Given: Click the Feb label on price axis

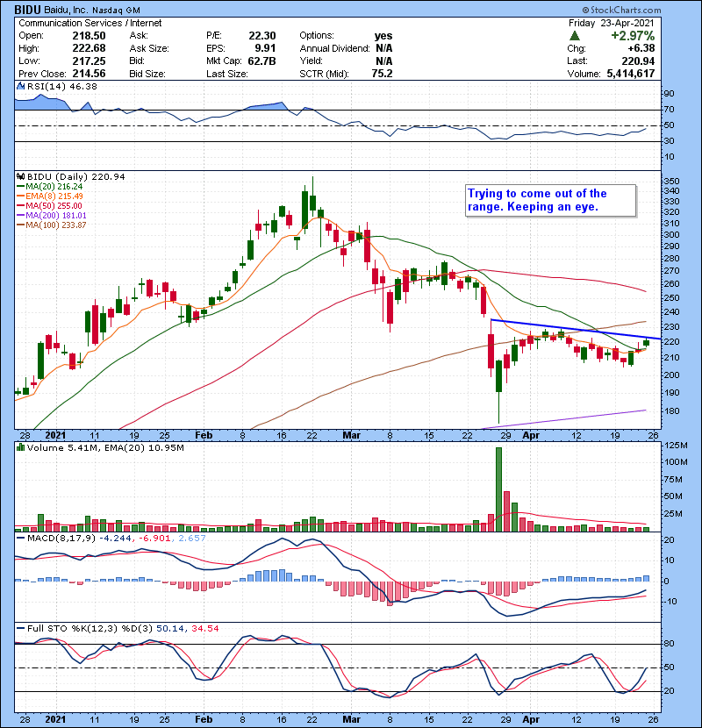Looking at the screenshot, I should [204, 436].
